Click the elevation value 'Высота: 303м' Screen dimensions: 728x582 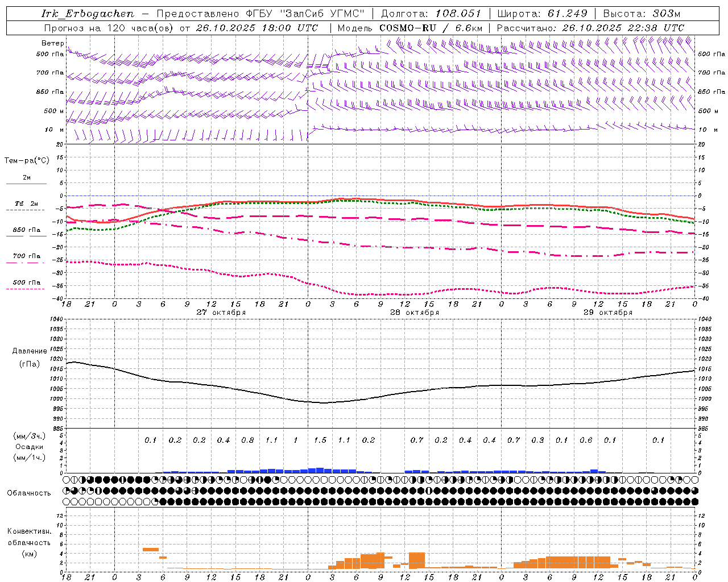[x=642, y=14]
